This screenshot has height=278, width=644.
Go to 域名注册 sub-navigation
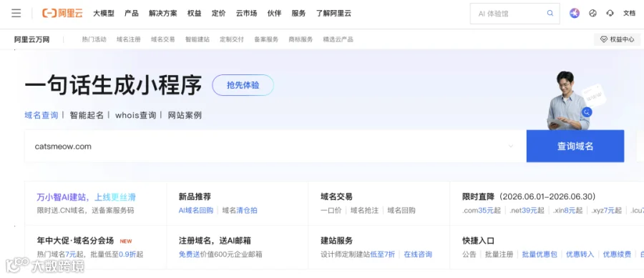(129, 40)
